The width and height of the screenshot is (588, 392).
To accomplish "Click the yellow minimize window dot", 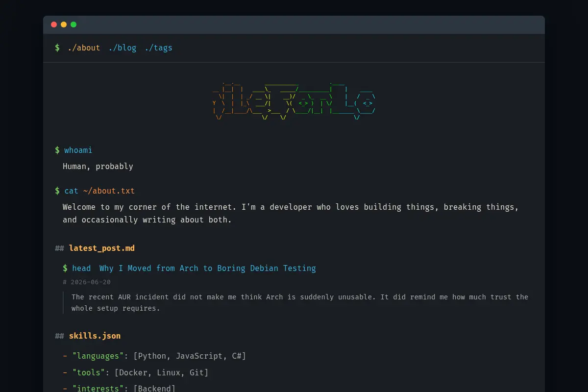I will click(x=64, y=24).
